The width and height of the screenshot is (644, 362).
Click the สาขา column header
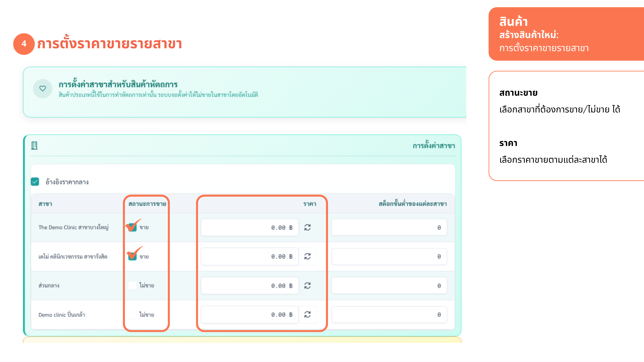(45, 204)
